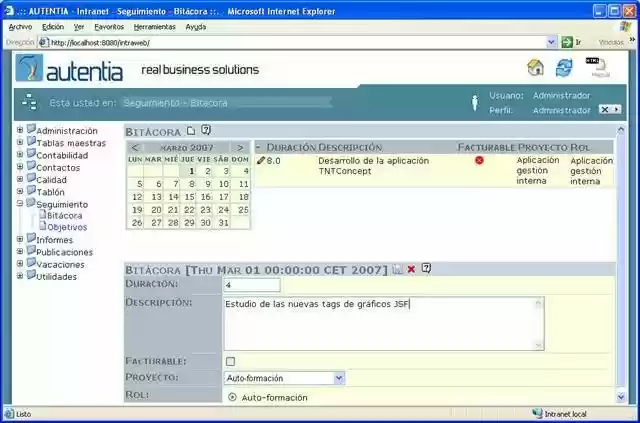Screen dimensions: 640x423
Task: Open help icon next to Bitácora heading
Action: [206, 130]
